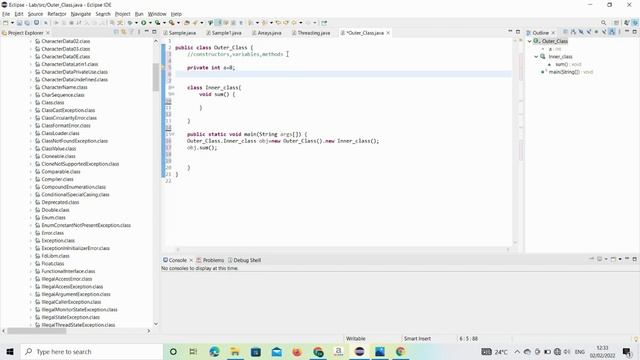Click the green Run button in toolbar
640x360 pixels.
click(x=144, y=23)
